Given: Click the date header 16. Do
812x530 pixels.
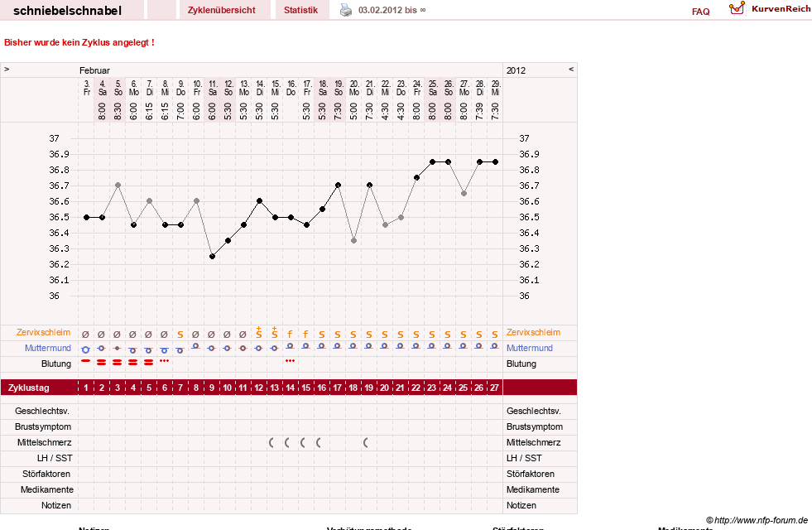Looking at the screenshot, I should 291,88.
